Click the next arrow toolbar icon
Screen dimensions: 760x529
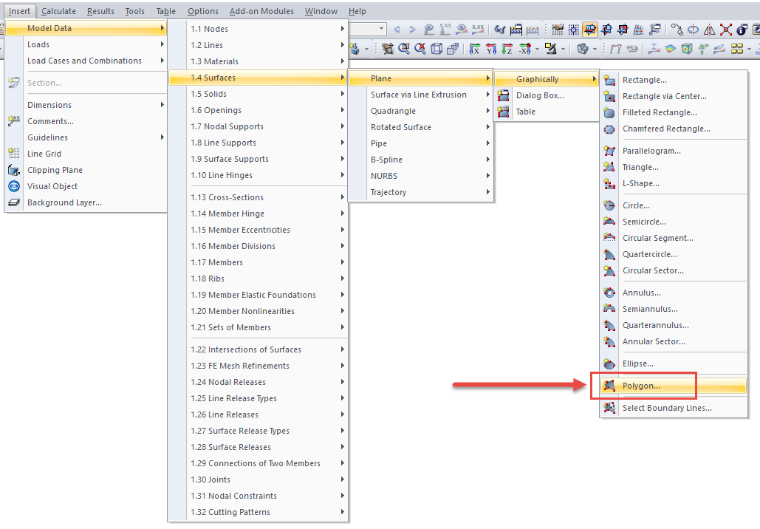pos(412,30)
